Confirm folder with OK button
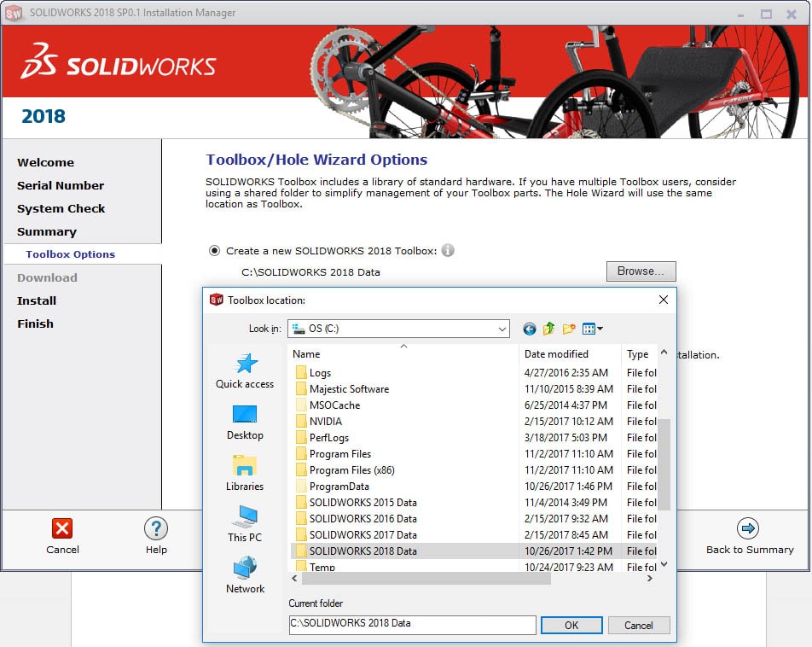The height and width of the screenshot is (647, 812). click(571, 625)
